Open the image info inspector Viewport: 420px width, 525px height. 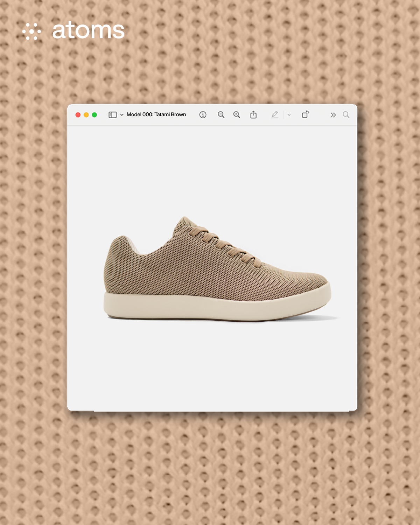click(x=203, y=115)
